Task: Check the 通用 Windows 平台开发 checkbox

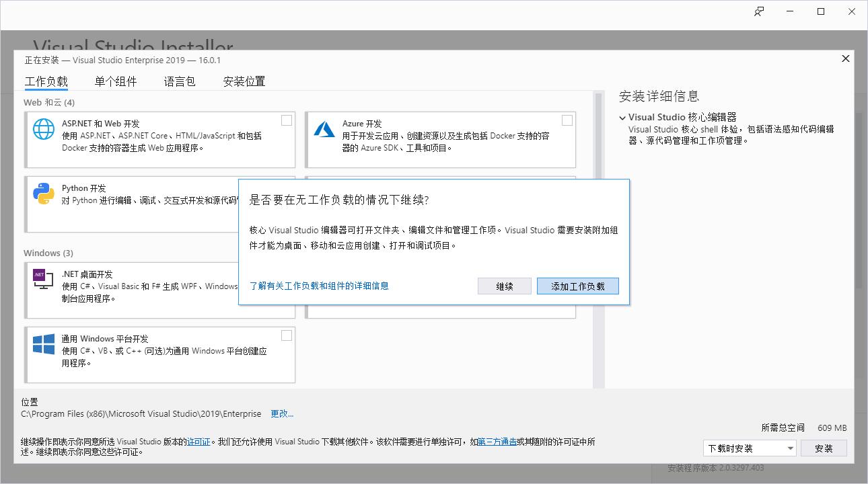Action: click(x=287, y=335)
